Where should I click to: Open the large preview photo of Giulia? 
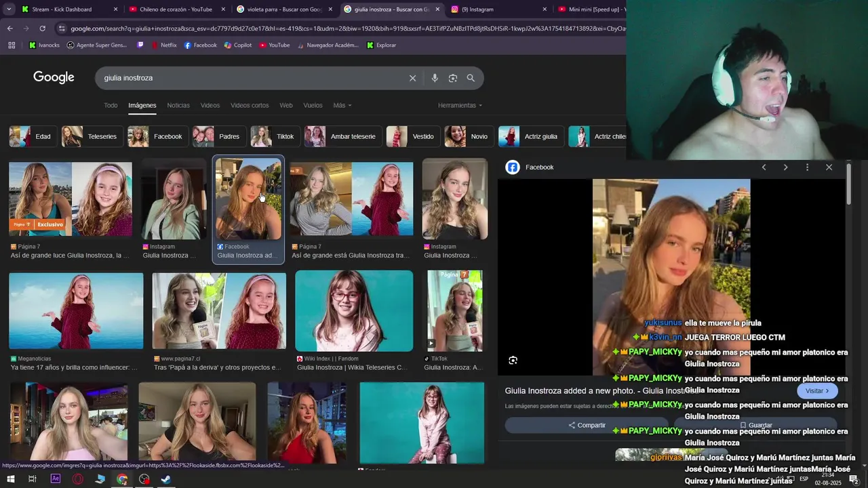(x=671, y=277)
